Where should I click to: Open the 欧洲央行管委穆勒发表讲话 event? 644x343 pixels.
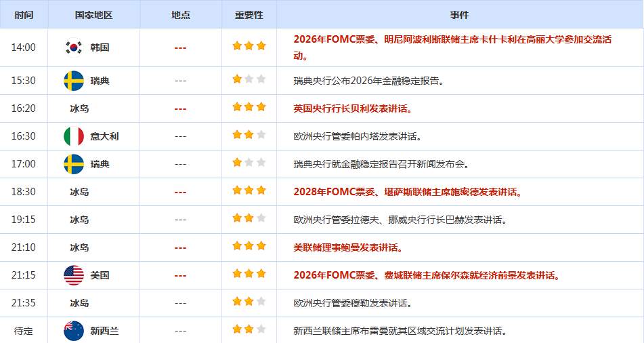coord(353,303)
